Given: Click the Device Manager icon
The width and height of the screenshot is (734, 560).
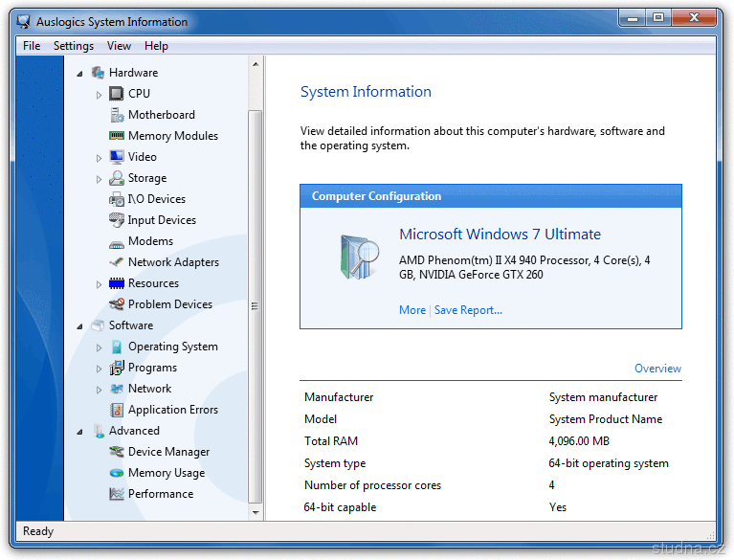Looking at the screenshot, I should [116, 452].
